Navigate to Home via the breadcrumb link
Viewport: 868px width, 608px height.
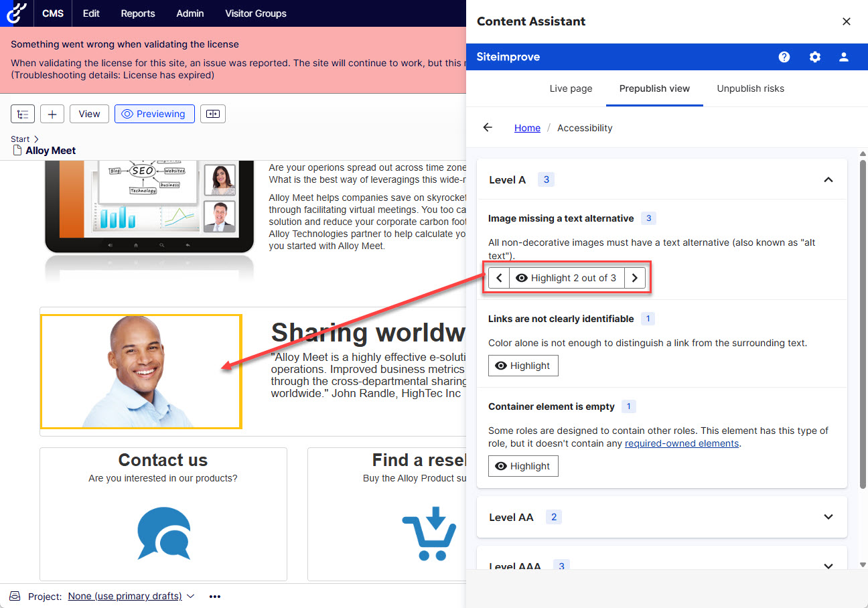click(527, 127)
